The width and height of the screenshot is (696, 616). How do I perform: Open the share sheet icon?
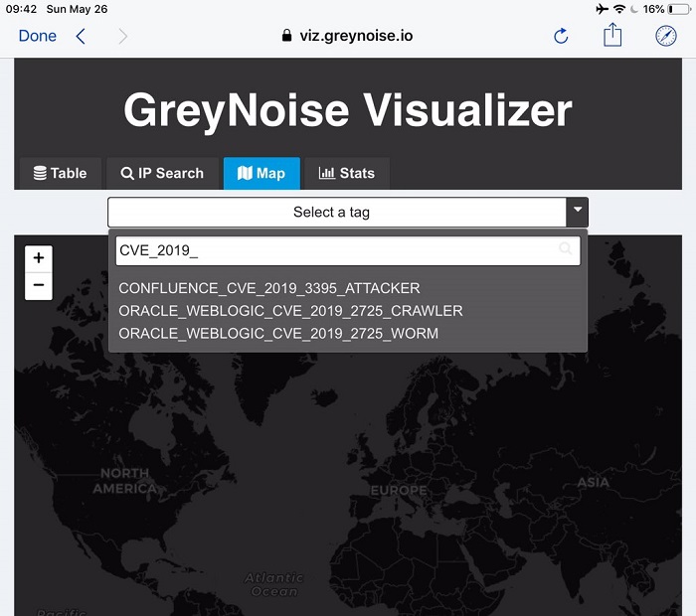tap(612, 35)
